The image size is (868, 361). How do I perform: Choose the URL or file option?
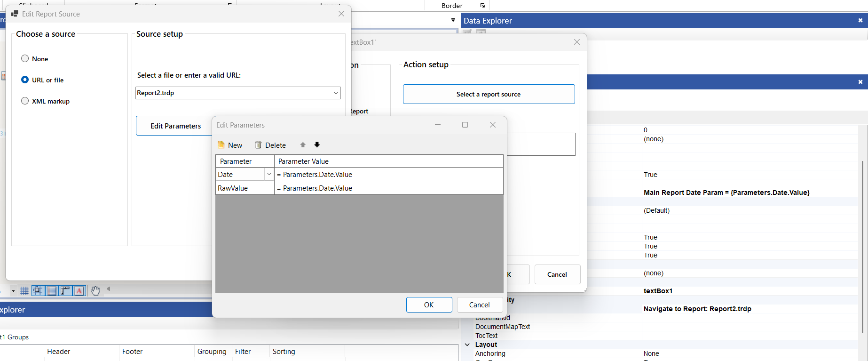25,80
